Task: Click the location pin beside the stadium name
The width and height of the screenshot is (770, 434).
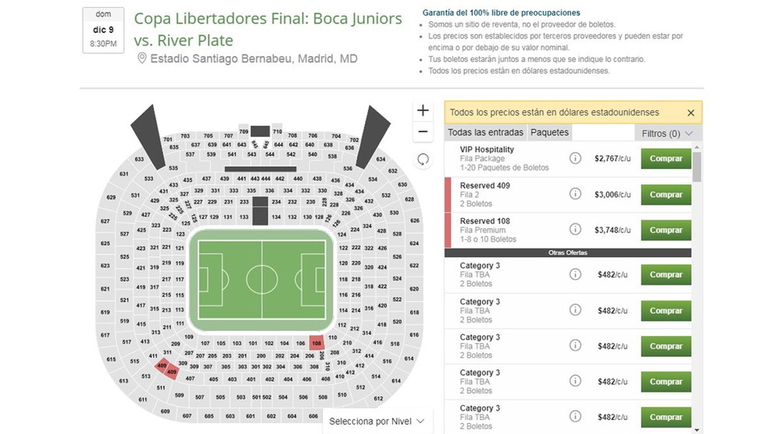Action: [x=142, y=59]
